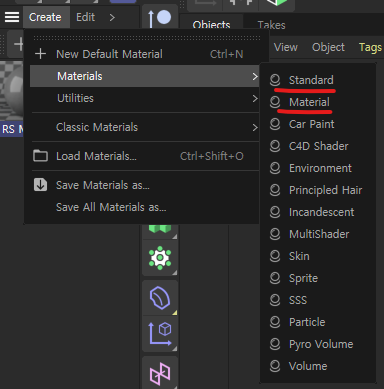The height and width of the screenshot is (389, 384).
Task: Click the folder icon beside Load Materials
Action: tap(40, 156)
